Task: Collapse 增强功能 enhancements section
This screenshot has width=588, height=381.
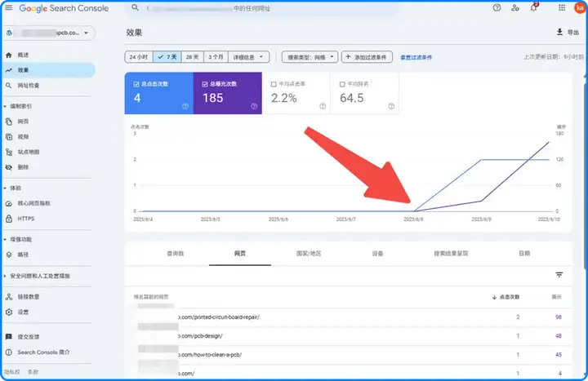Action: 5,239
